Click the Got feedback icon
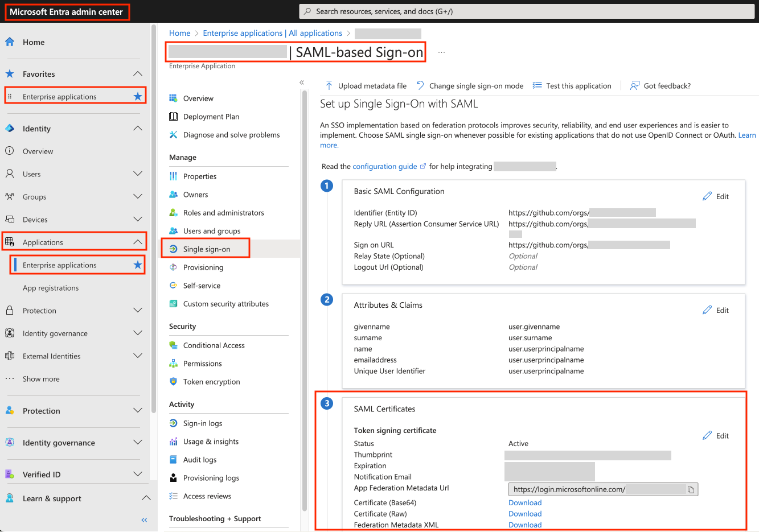The width and height of the screenshot is (759, 532). point(634,85)
